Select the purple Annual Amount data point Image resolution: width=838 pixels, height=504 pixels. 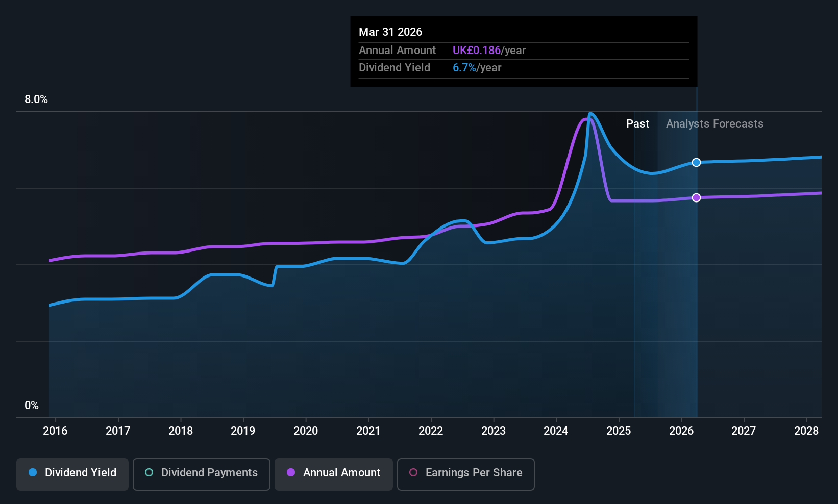pyautogui.click(x=696, y=197)
